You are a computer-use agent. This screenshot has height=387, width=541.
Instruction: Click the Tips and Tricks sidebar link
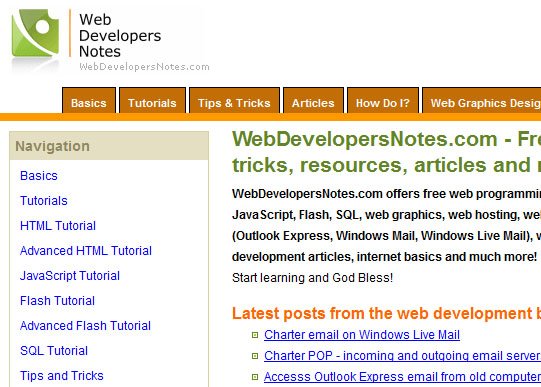coord(62,376)
